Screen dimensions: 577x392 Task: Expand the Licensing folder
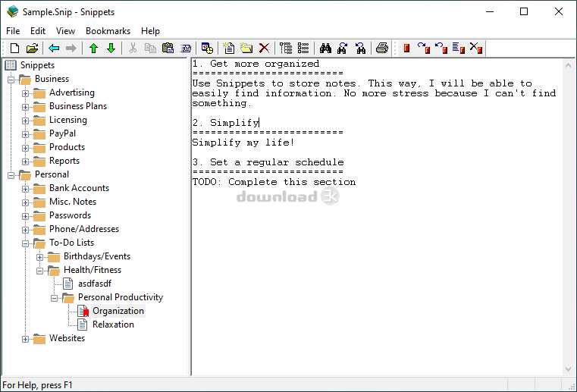click(25, 121)
